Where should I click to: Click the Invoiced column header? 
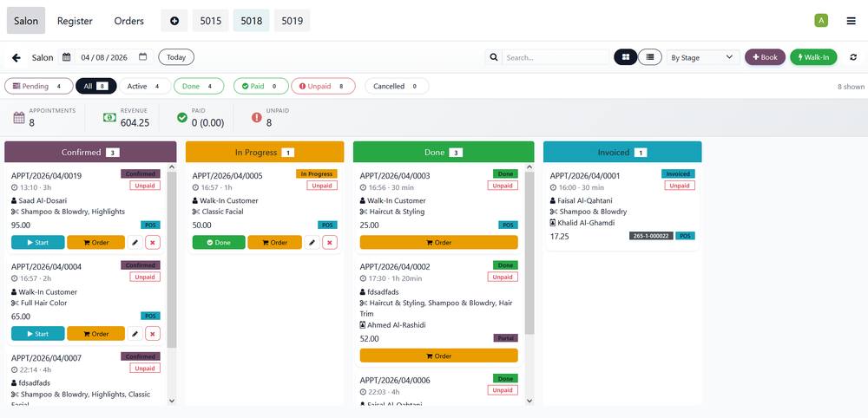pyautogui.click(x=622, y=152)
